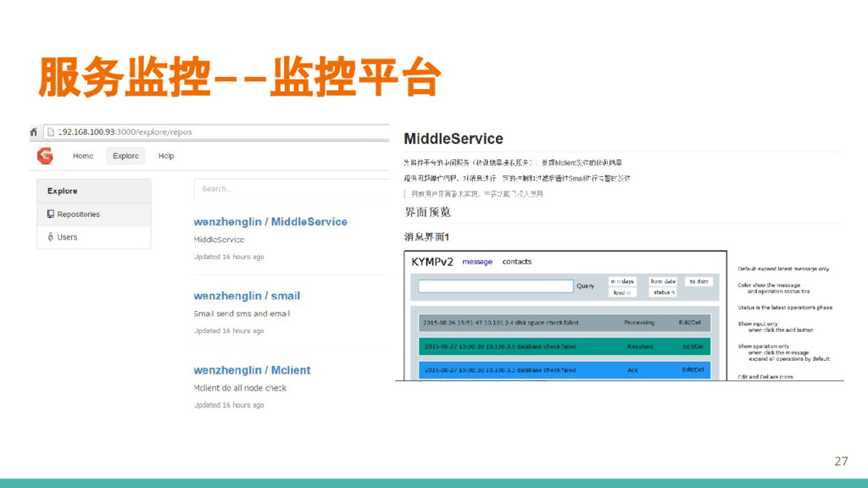Screen dimensions: 868x488
Task: Click the 消息界面1 subheading
Action: (x=426, y=237)
